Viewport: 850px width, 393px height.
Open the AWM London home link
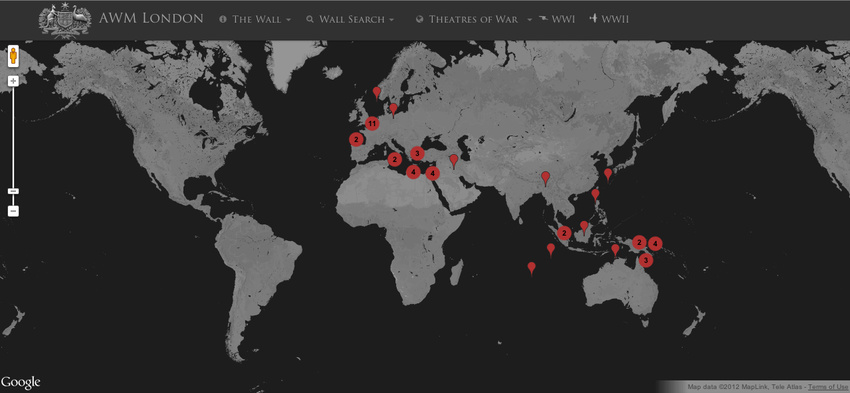pos(151,18)
